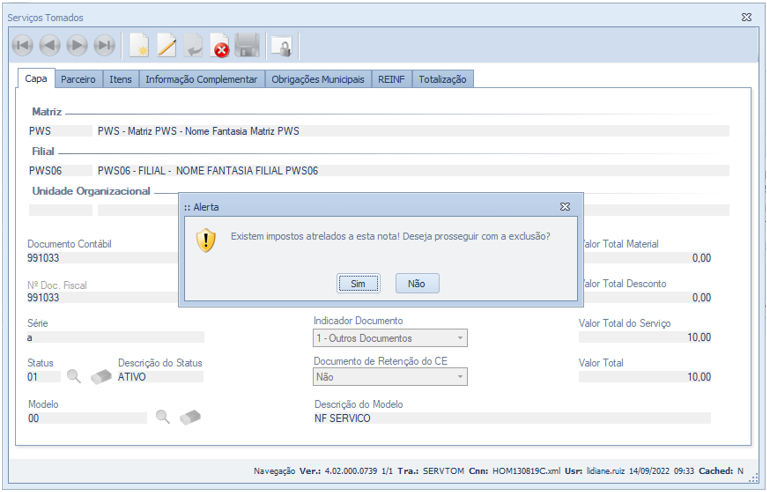Click Descrição do Status value ATIVO

tap(160, 377)
